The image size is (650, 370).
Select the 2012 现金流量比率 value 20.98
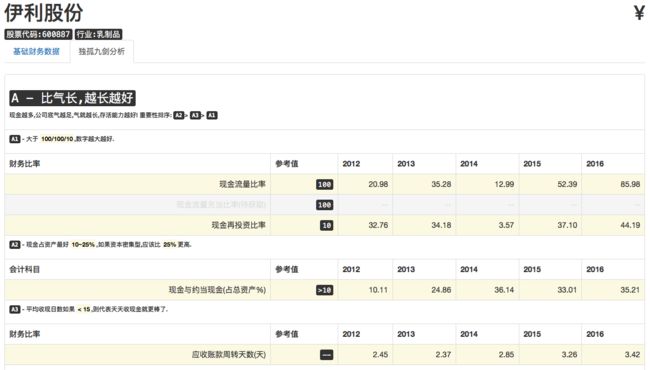click(378, 184)
